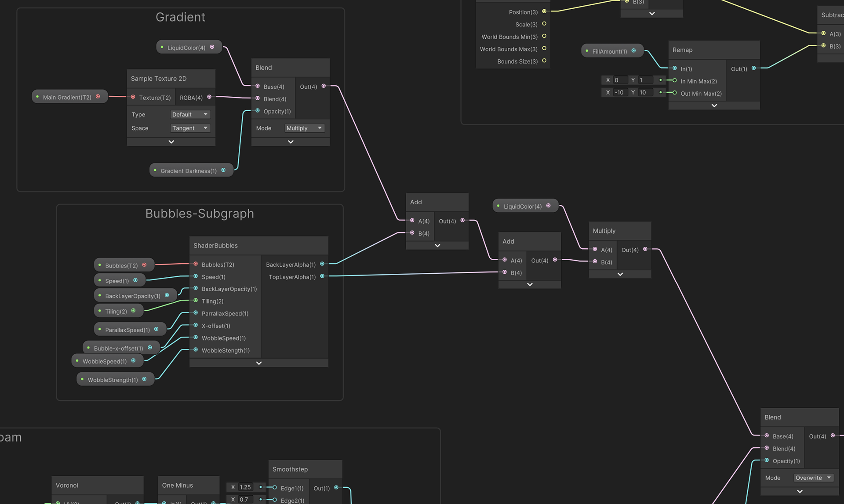Collapse chevron under the Remap node
The width and height of the screenshot is (844, 504).
(x=714, y=106)
